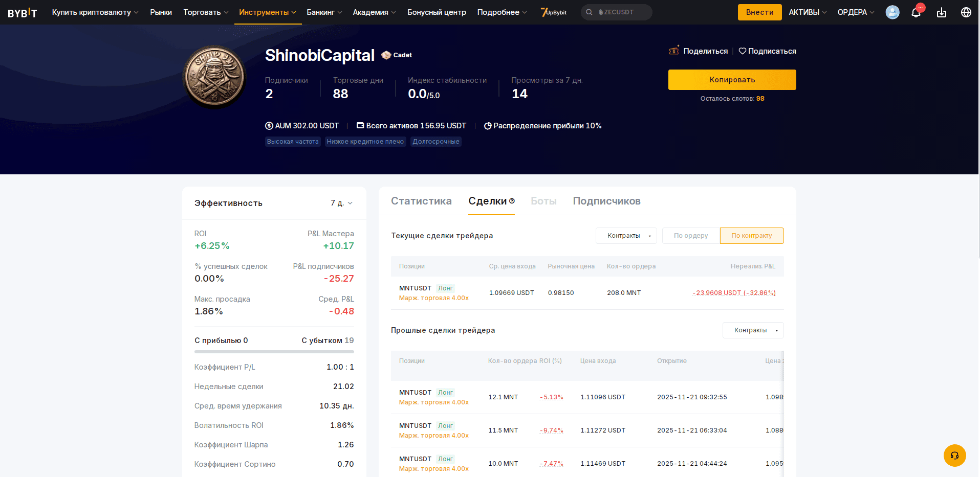
Task: Expand the Торговать menu
Action: pyautogui.click(x=206, y=12)
